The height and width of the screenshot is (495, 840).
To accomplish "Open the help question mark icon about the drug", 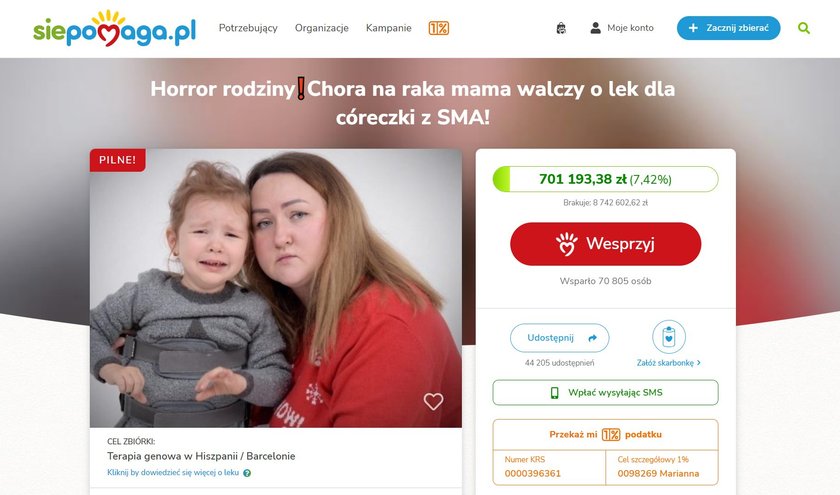I will [x=247, y=473].
